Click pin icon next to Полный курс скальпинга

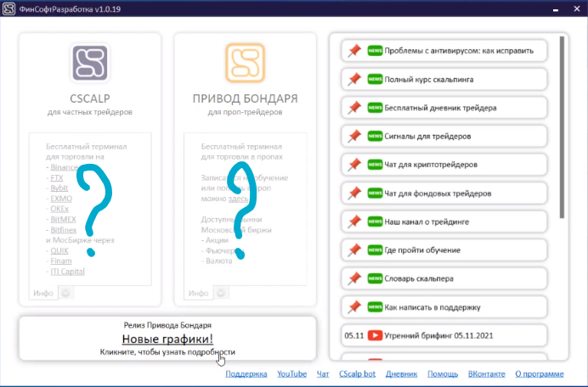click(x=354, y=79)
